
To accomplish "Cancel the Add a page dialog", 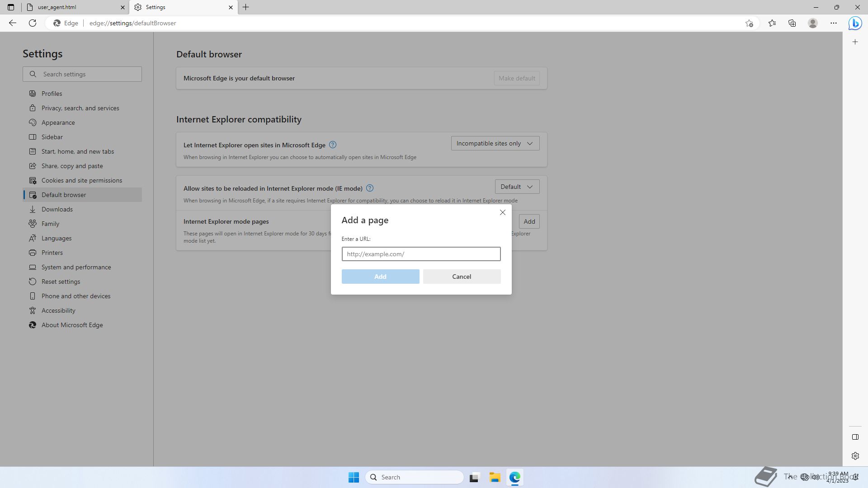I will pyautogui.click(x=462, y=277).
